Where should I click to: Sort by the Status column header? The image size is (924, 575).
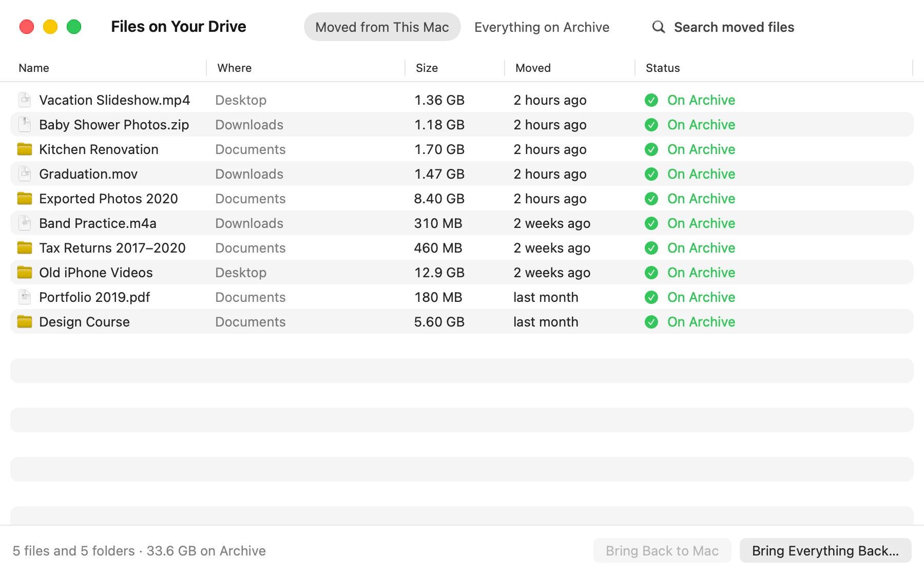663,68
